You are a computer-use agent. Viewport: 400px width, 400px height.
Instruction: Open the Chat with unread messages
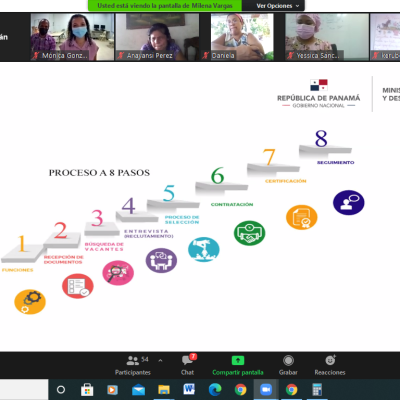click(x=188, y=365)
